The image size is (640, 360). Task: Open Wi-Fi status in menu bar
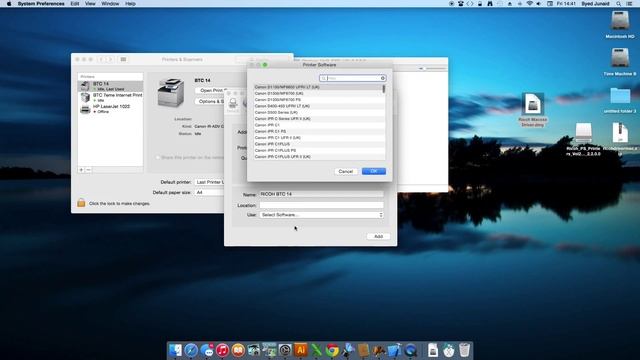click(529, 4)
